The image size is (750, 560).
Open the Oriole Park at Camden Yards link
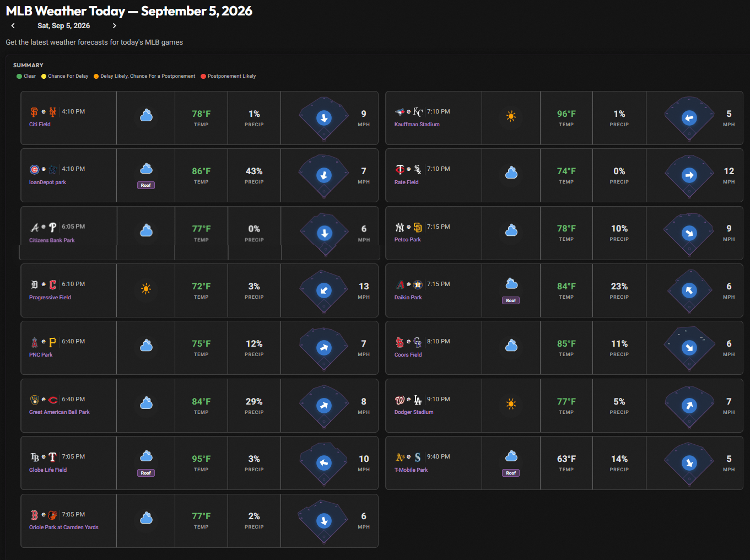point(64,527)
